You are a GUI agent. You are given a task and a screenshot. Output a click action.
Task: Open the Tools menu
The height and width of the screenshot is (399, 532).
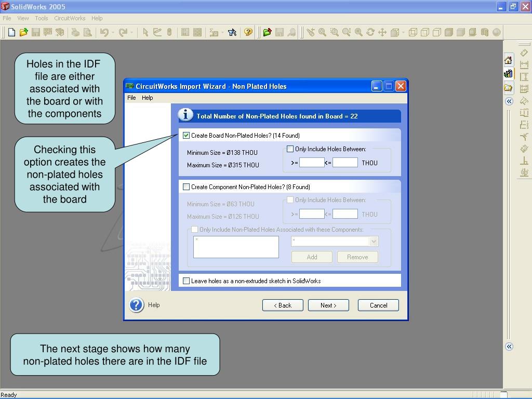point(42,18)
